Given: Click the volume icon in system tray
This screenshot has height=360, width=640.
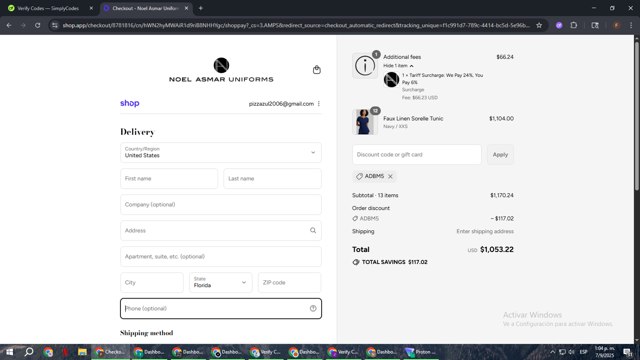Looking at the screenshot, I should [x=572, y=352].
